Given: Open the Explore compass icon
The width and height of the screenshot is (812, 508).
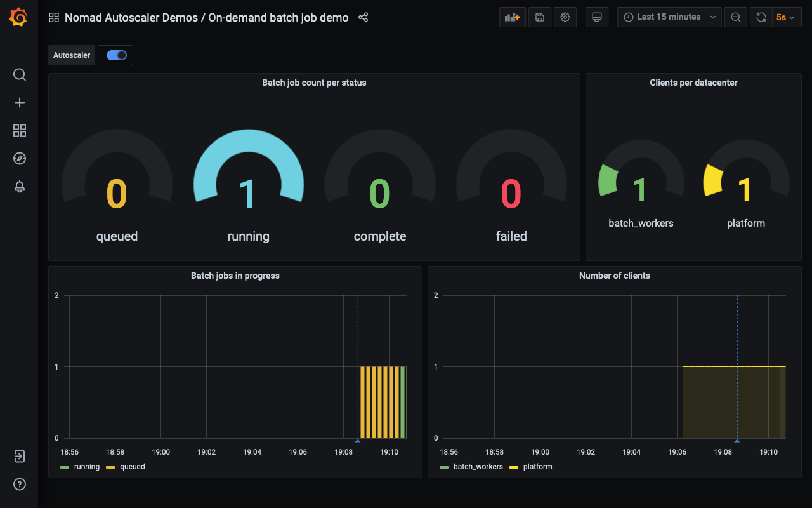Looking at the screenshot, I should 20,159.
